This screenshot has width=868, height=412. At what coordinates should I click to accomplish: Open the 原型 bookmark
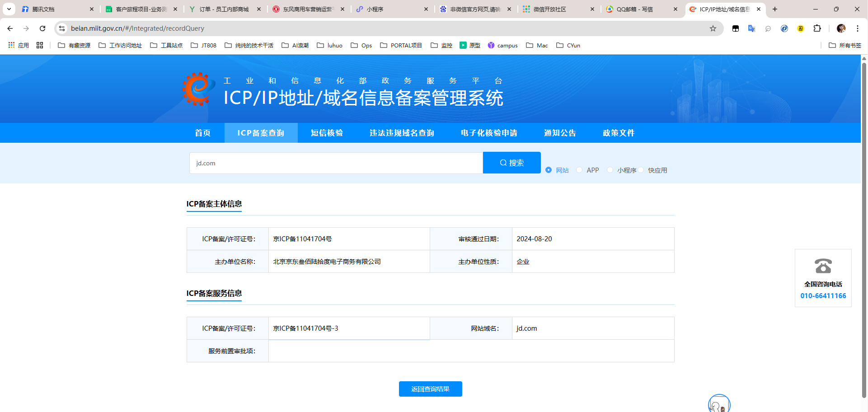470,45
